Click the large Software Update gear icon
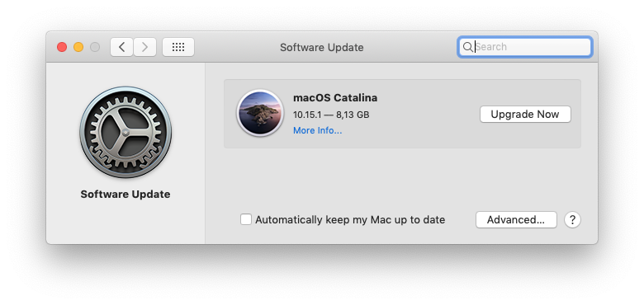The width and height of the screenshot is (644, 305). pos(125,133)
